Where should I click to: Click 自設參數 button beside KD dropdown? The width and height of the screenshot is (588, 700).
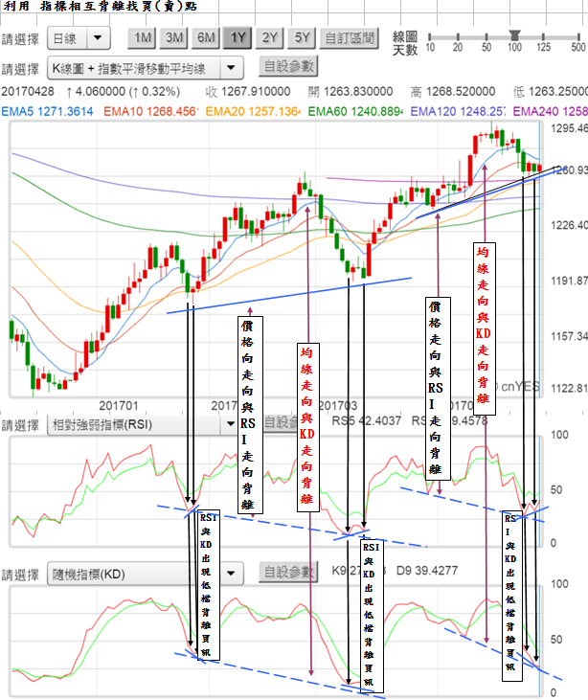(x=288, y=572)
